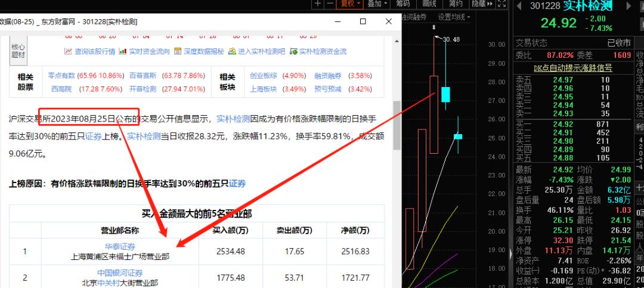Open related stock 西高院
Screen dimensions: 644x288
(61, 89)
